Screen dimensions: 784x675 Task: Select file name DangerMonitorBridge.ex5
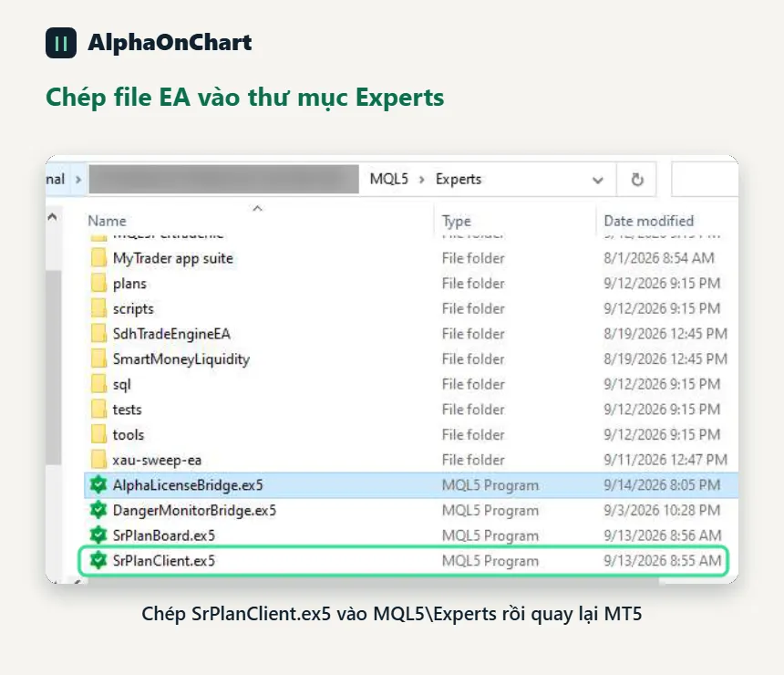(194, 511)
